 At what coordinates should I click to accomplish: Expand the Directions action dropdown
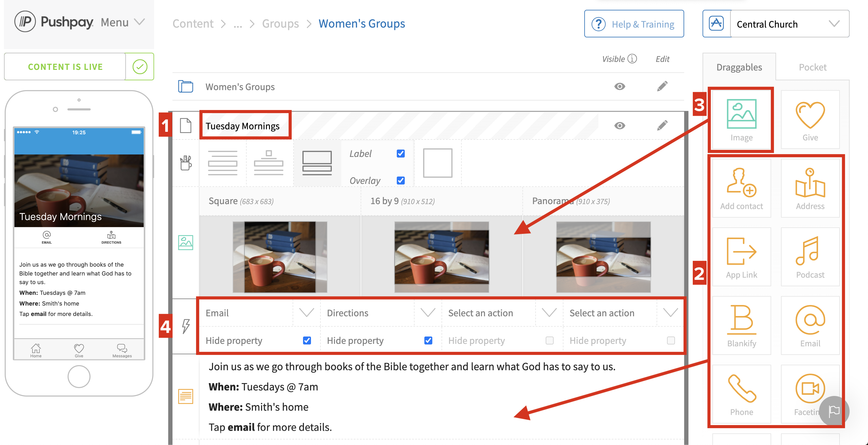click(x=428, y=313)
